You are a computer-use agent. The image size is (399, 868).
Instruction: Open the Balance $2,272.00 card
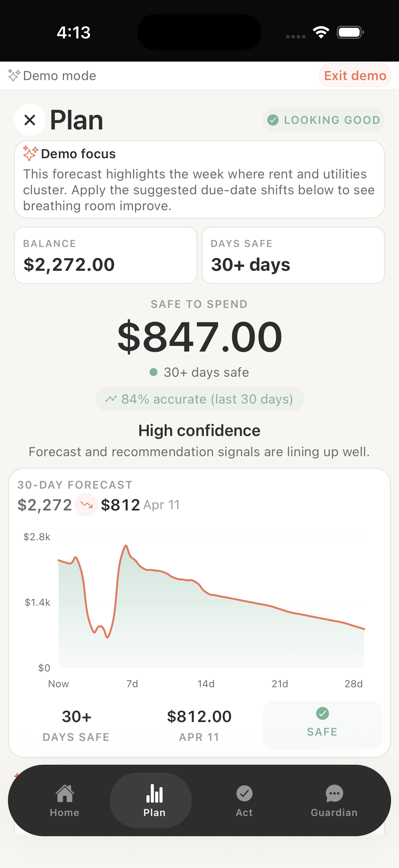click(x=106, y=255)
